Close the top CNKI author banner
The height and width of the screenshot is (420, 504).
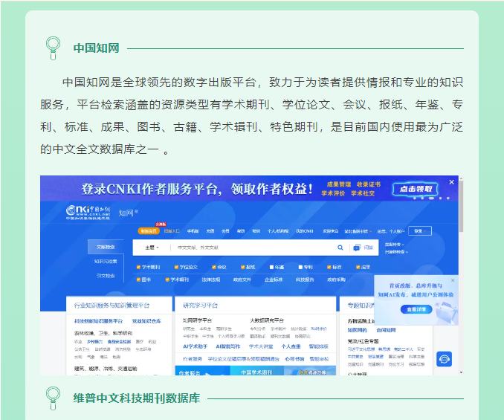[x=451, y=182]
